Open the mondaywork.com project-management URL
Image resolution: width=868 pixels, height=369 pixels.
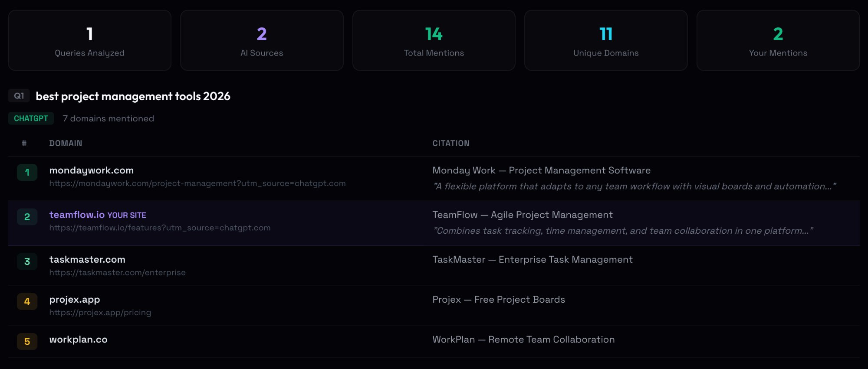pos(197,183)
